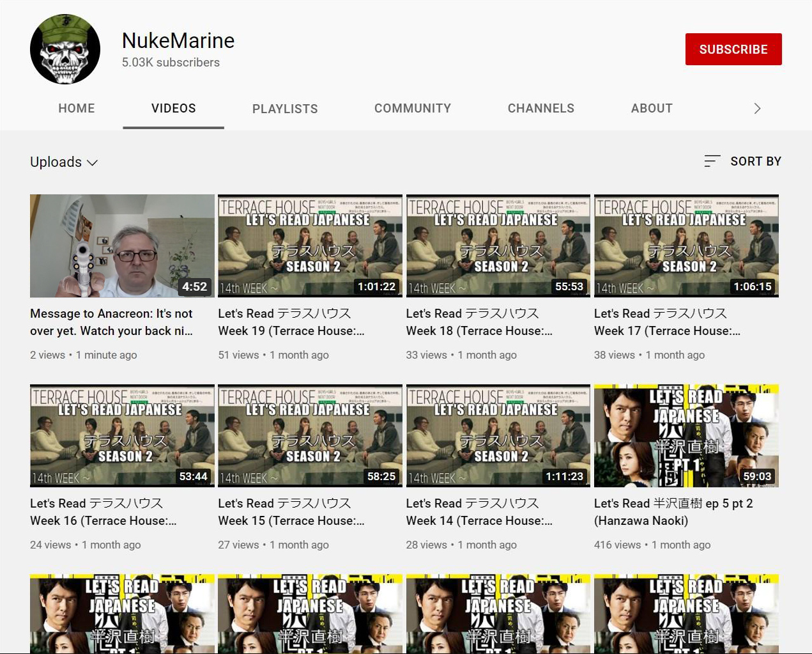The width and height of the screenshot is (812, 654).
Task: Click the 1:11:23 duration badge
Action: [564, 476]
